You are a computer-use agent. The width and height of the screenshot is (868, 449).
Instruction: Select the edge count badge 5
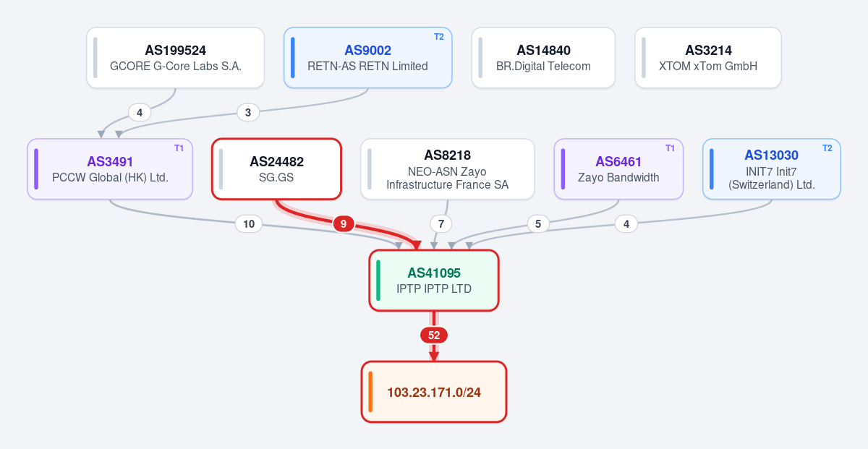click(537, 224)
